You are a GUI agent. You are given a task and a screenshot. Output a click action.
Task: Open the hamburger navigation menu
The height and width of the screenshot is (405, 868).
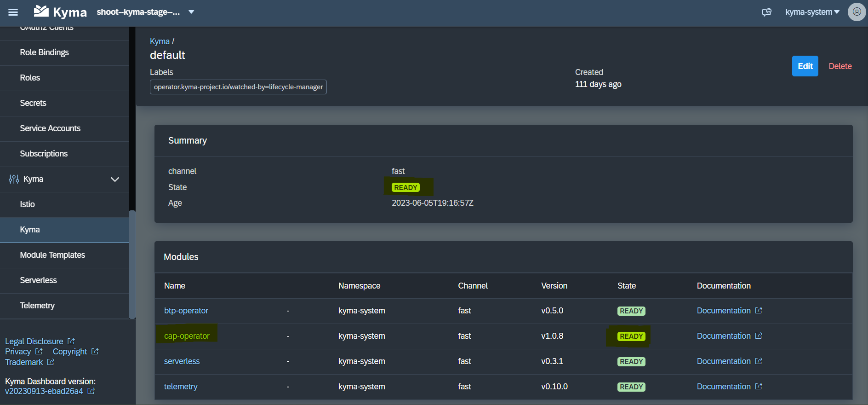13,12
